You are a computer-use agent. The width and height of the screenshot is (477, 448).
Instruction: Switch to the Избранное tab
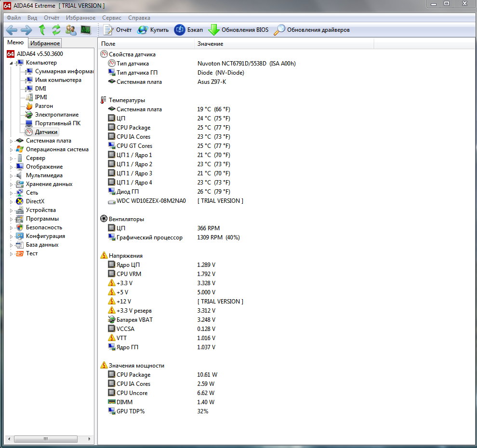(x=45, y=42)
